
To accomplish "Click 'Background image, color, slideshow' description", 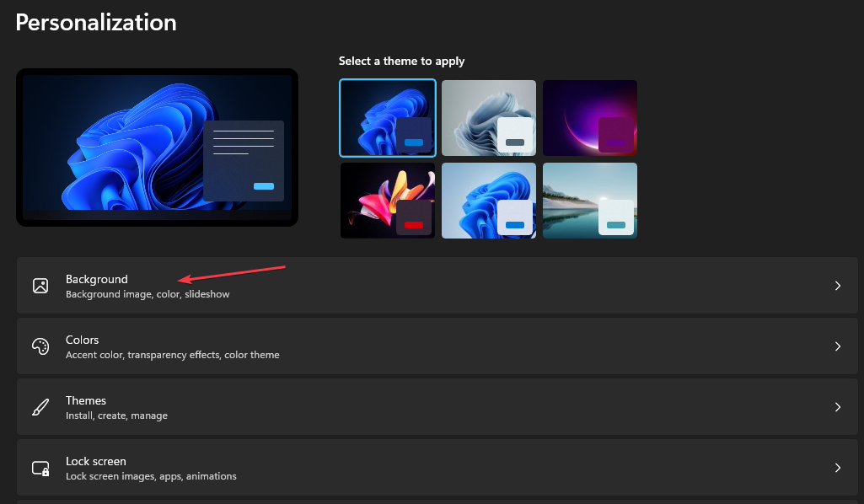I will pos(148,294).
